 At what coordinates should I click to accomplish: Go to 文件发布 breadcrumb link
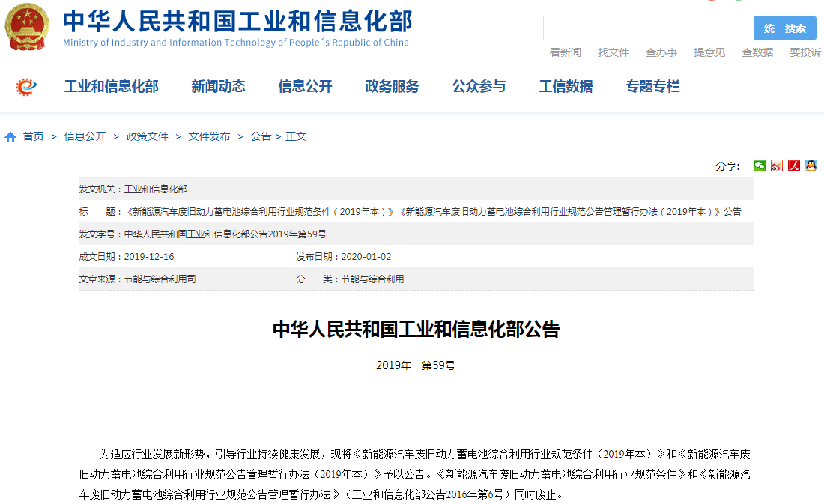(x=209, y=136)
